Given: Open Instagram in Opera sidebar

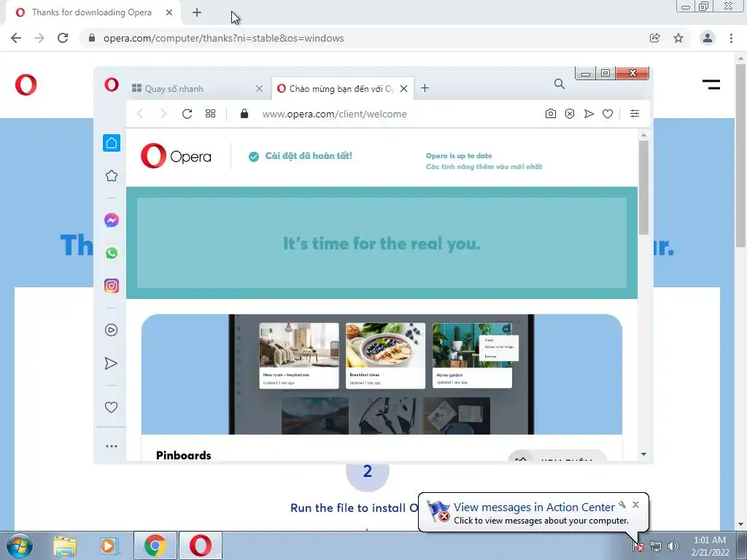Looking at the screenshot, I should (x=112, y=286).
